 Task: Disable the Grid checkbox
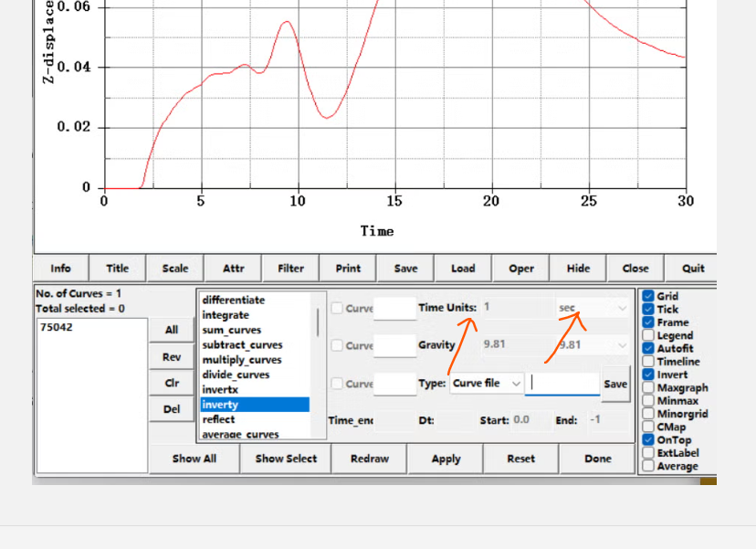click(x=648, y=297)
